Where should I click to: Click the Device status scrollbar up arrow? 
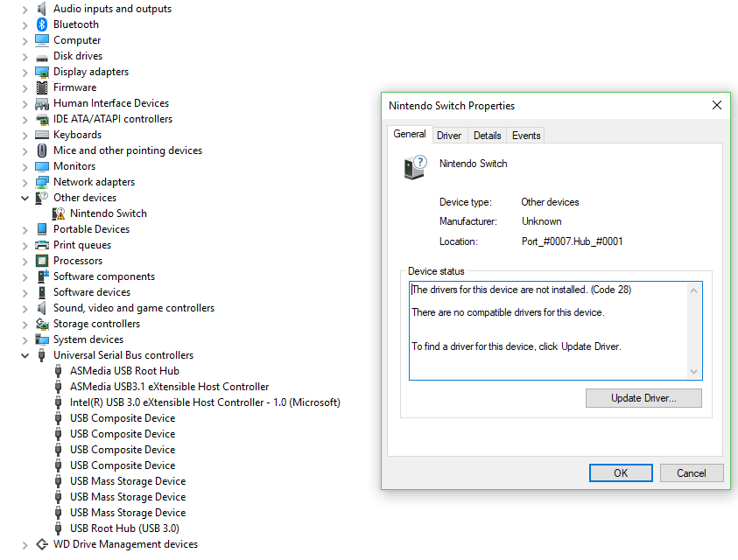(693, 290)
